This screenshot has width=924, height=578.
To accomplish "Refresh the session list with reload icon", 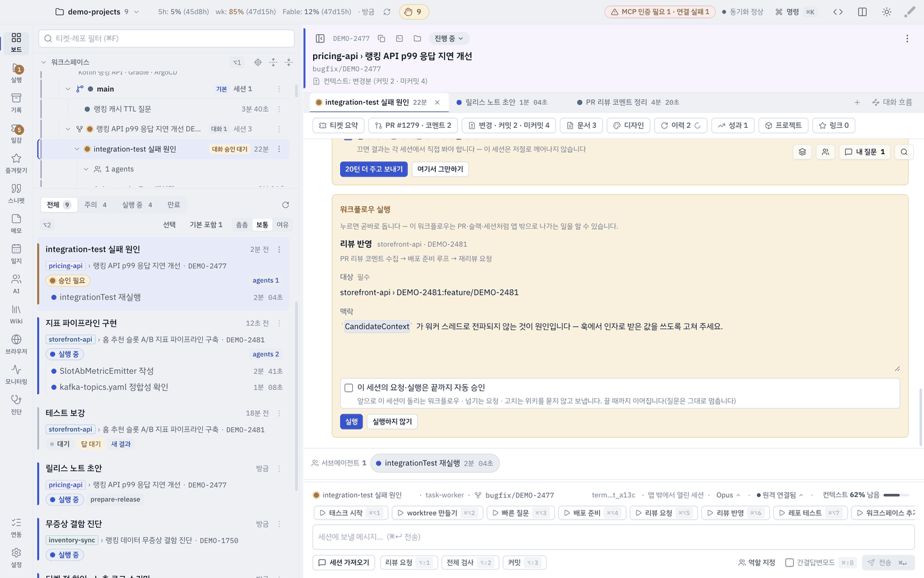I will [x=286, y=205].
